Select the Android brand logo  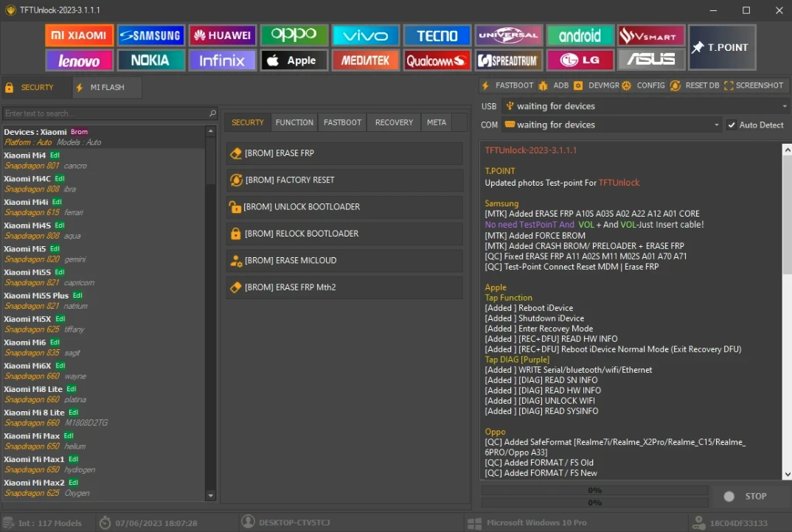pyautogui.click(x=580, y=35)
